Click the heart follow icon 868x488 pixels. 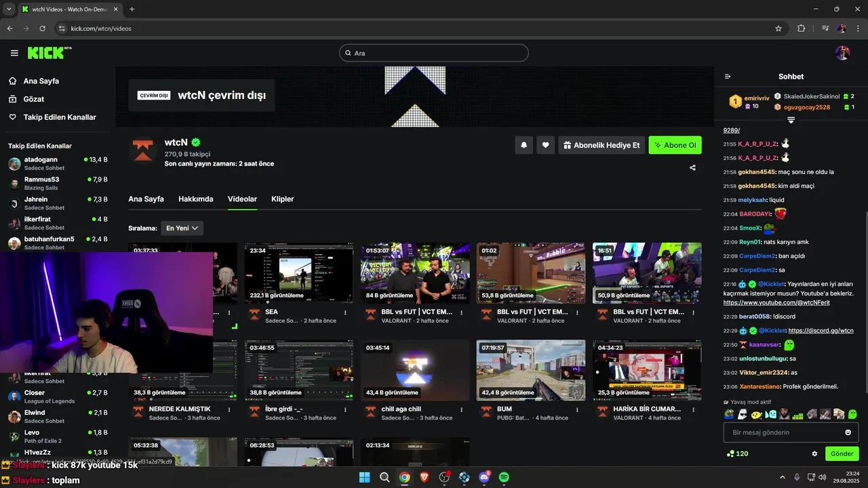(545, 145)
